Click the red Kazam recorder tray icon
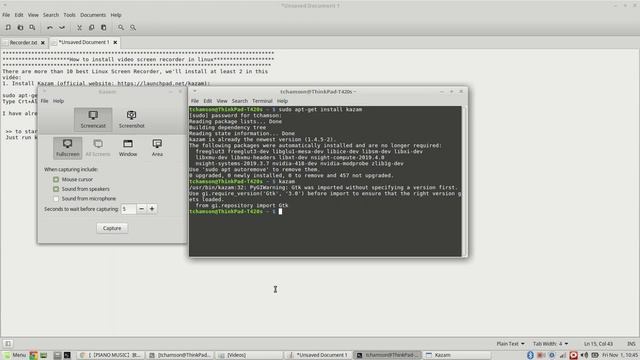 click(573, 355)
